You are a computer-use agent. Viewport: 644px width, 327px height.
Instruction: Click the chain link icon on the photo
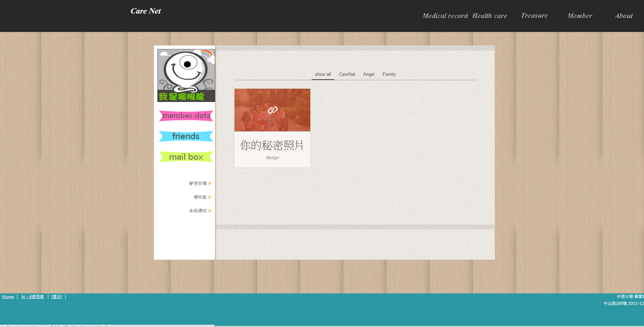[x=272, y=110]
